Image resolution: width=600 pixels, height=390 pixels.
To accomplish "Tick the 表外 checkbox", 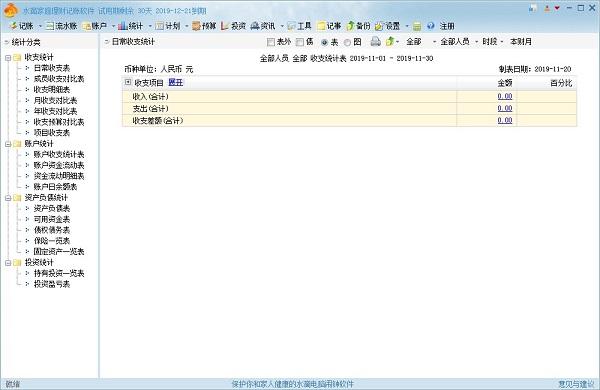I will click(x=271, y=42).
